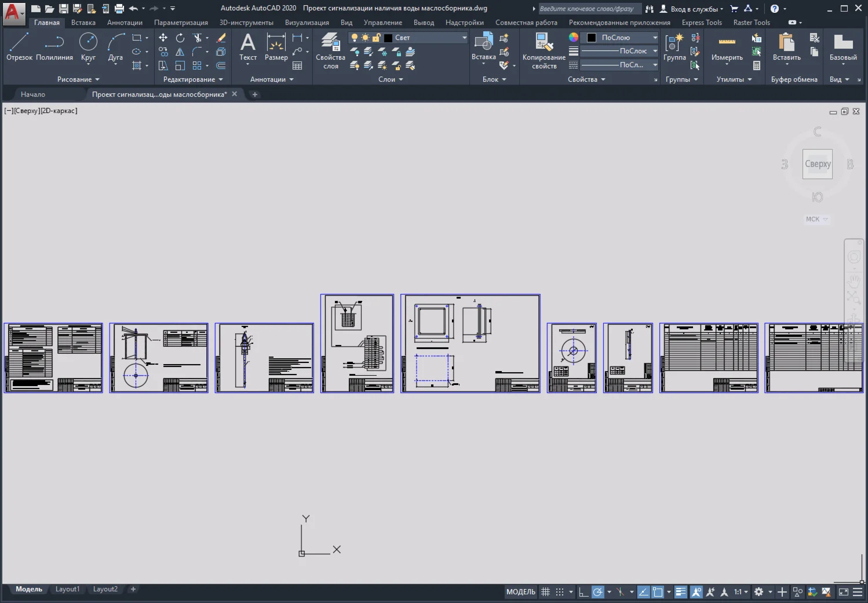Select the Полилиния tool
This screenshot has height=603, width=868.
[54, 46]
